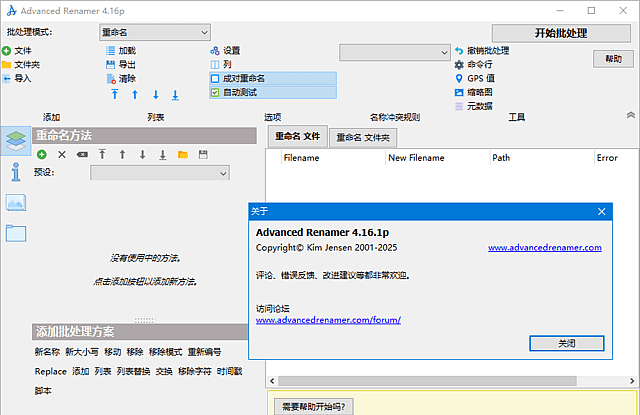The height and width of the screenshot is (415, 640).
Task: Add the 重新编号 method
Action: (204, 352)
